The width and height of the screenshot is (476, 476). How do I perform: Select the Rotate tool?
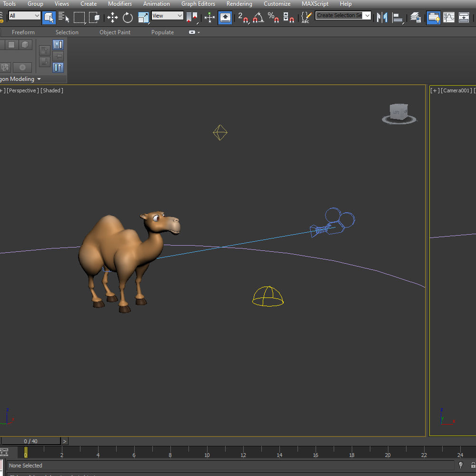click(x=128, y=17)
